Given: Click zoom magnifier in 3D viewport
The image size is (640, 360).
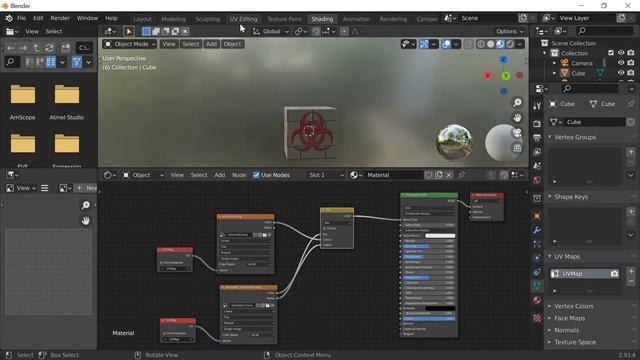Looking at the screenshot, I should (517, 102).
